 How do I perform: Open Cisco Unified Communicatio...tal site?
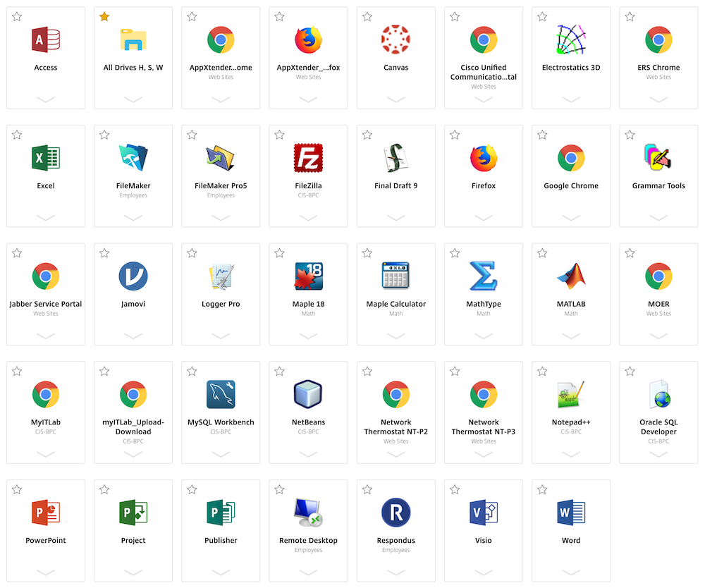pos(484,39)
